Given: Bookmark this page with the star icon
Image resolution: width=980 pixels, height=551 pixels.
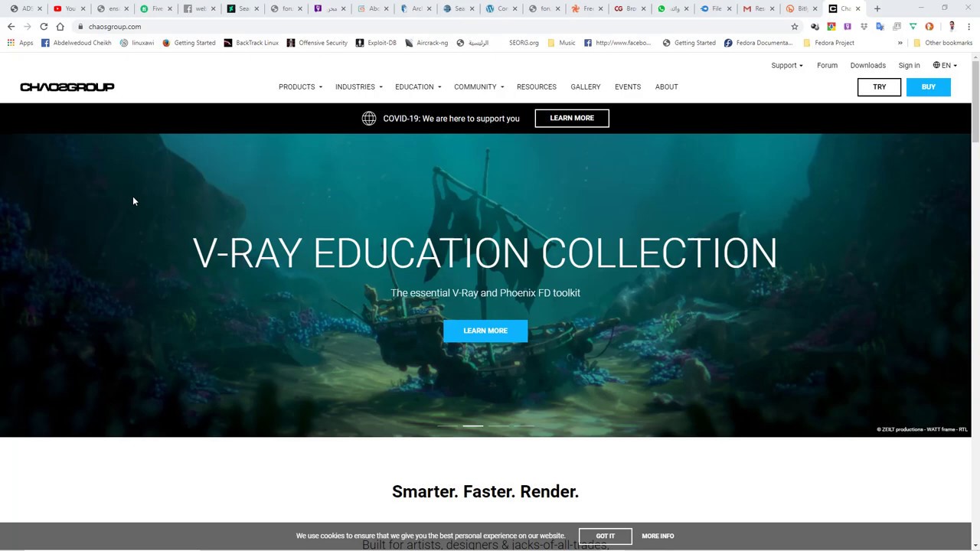Looking at the screenshot, I should (x=795, y=27).
